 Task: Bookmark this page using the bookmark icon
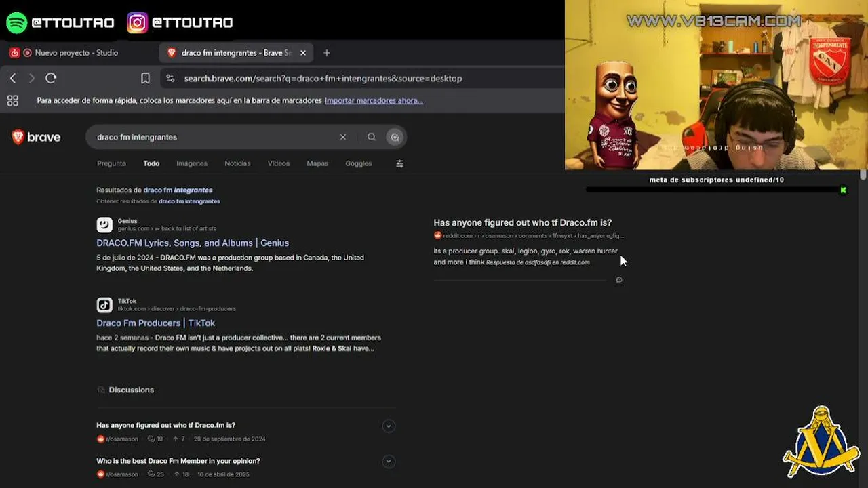click(145, 79)
